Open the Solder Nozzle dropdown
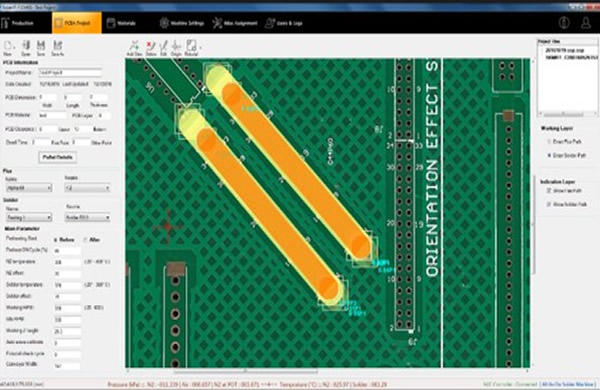 pyautogui.click(x=88, y=217)
